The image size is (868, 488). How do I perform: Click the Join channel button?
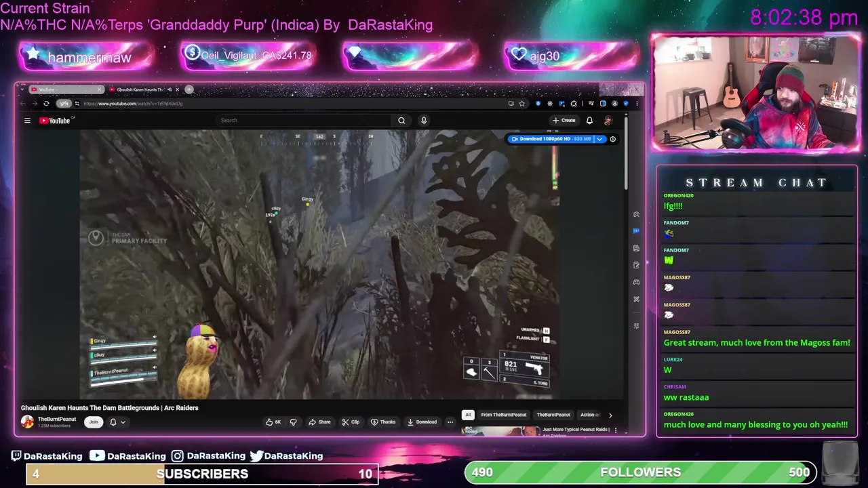pyautogui.click(x=94, y=422)
